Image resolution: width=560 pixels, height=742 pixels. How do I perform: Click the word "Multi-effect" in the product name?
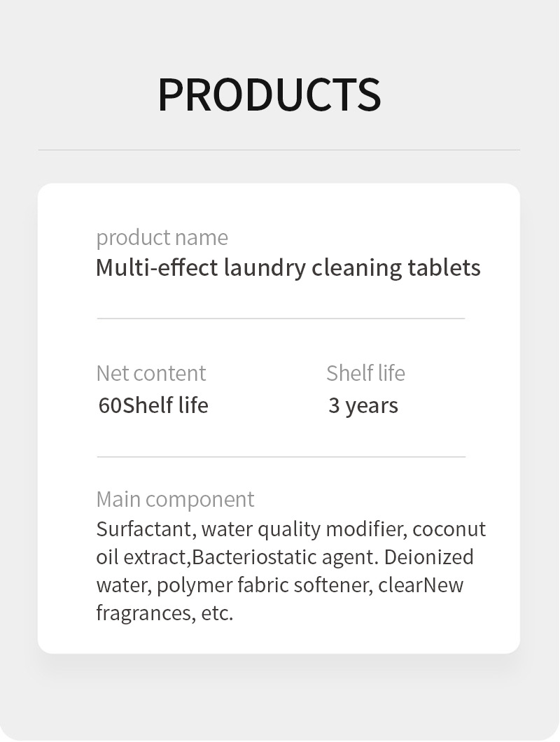click(157, 267)
